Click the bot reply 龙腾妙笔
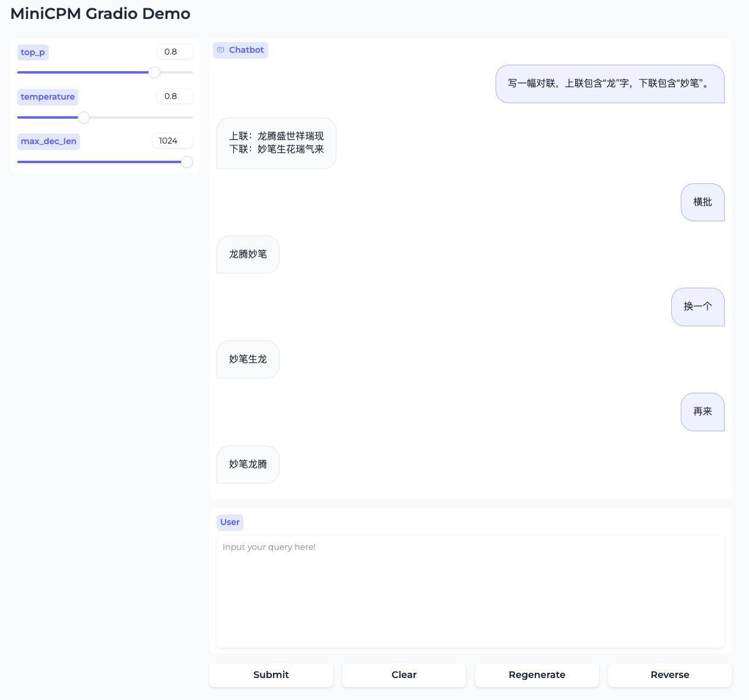 248,254
